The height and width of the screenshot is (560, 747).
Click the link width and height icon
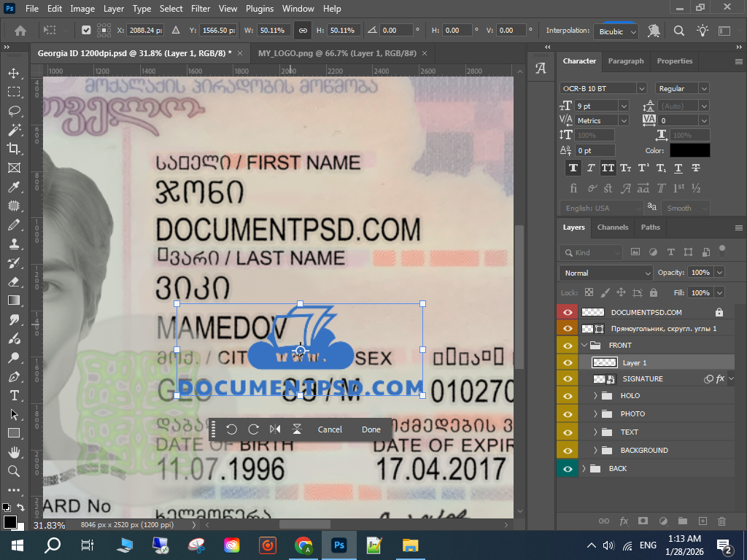point(303,31)
